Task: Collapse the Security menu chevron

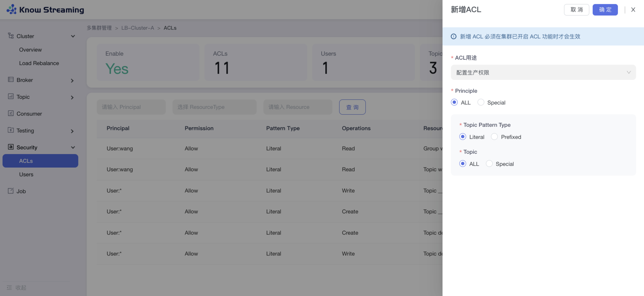Action: (73, 147)
